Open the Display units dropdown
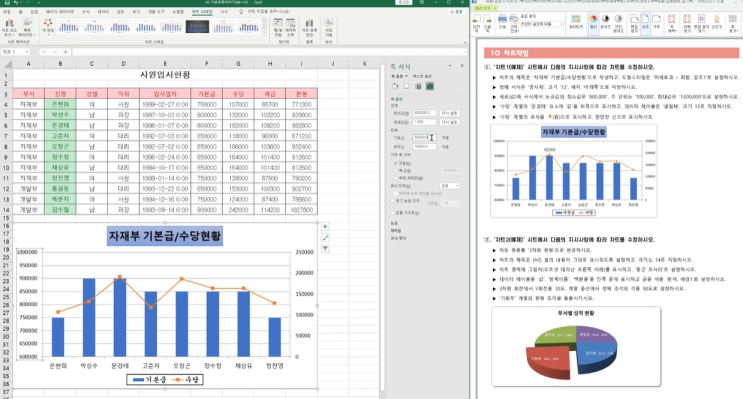The image size is (743, 399). click(x=450, y=186)
